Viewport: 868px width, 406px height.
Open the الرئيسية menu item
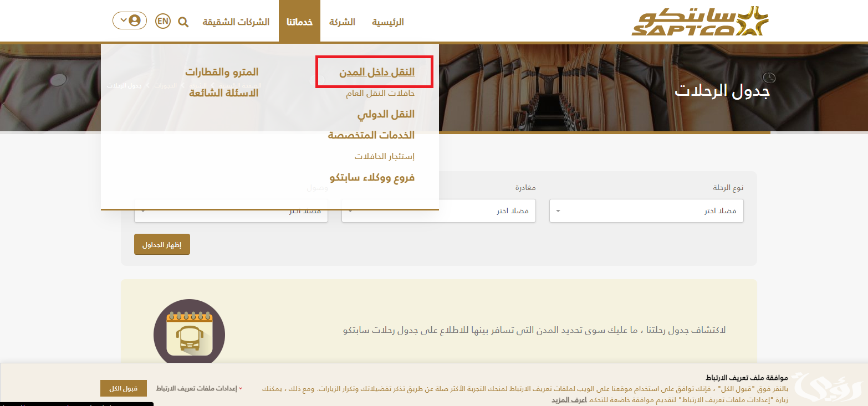387,22
